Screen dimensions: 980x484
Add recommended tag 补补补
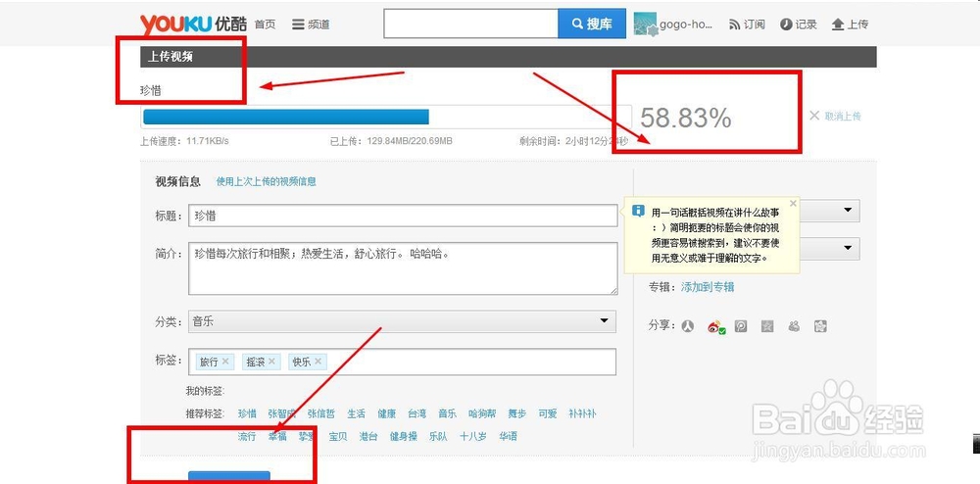pos(582,414)
